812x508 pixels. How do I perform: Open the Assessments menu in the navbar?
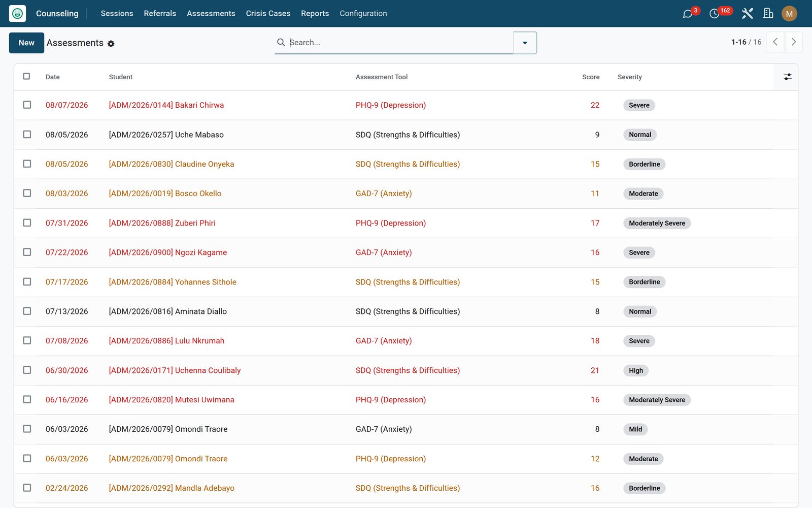211,14
